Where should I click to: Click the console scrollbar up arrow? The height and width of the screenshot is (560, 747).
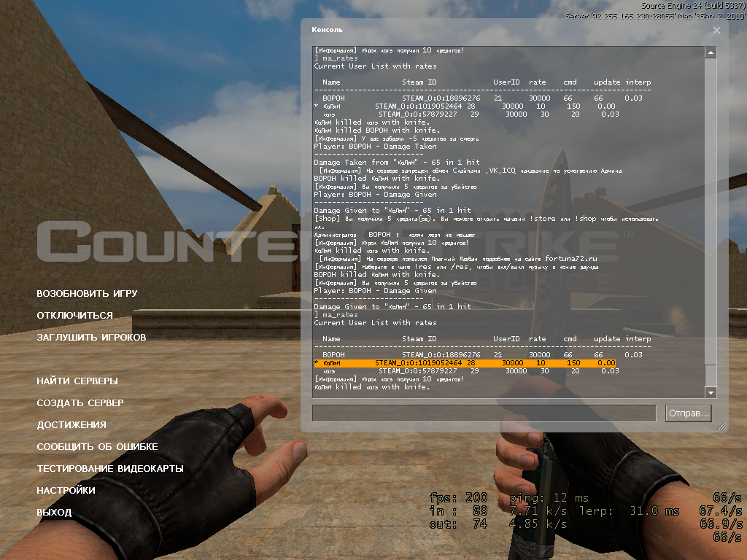(x=711, y=52)
